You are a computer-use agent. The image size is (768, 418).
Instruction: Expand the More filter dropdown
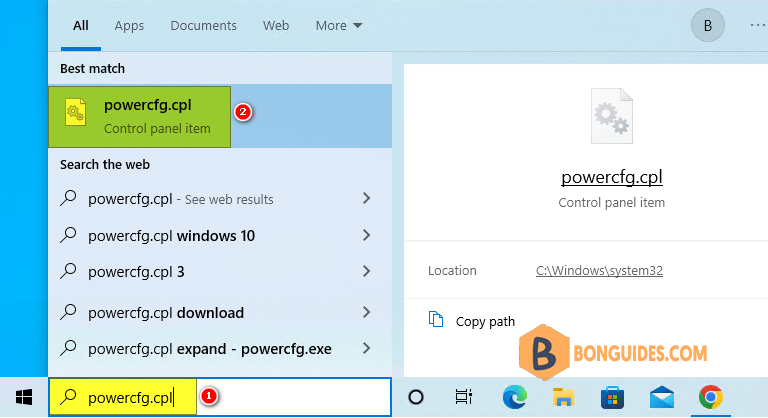click(x=338, y=25)
